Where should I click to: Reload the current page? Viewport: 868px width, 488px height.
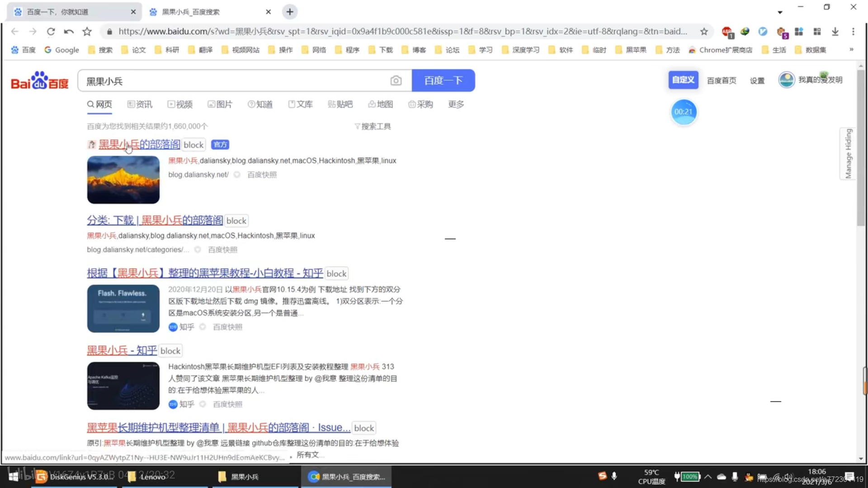pos(51,31)
